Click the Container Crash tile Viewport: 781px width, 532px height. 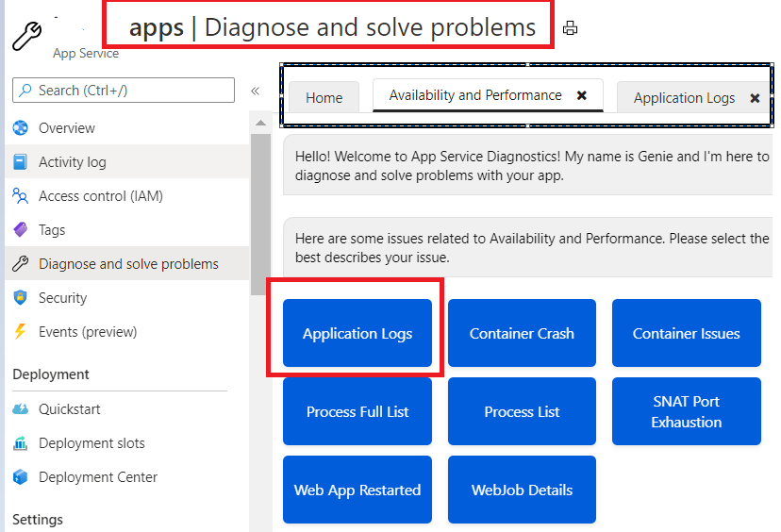[522, 333]
